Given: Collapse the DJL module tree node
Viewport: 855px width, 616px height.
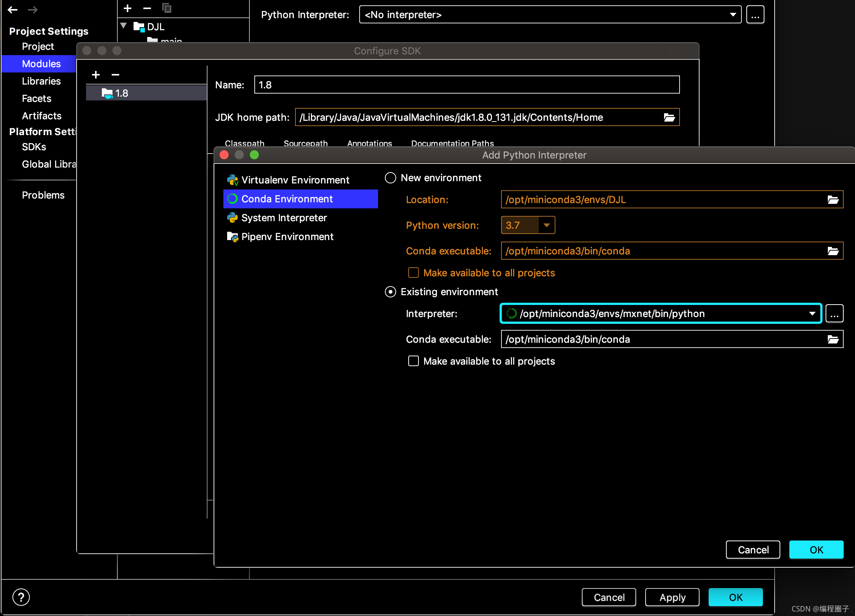Looking at the screenshot, I should coord(123,26).
